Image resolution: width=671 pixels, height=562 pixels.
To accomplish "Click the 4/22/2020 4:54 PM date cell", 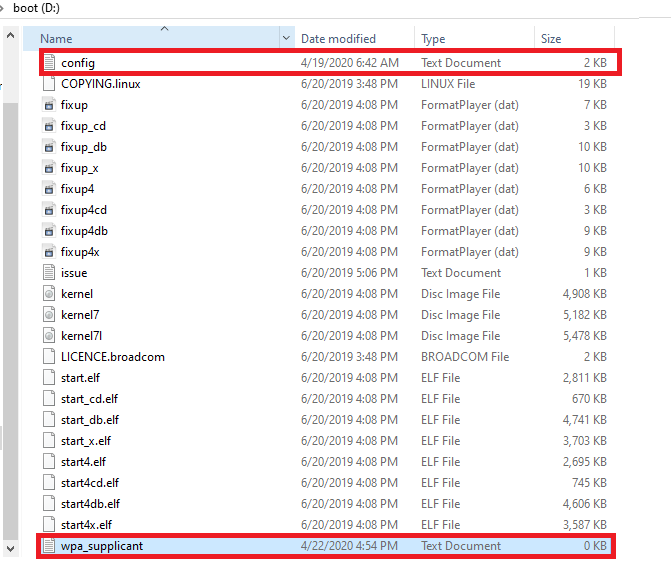I will (349, 545).
